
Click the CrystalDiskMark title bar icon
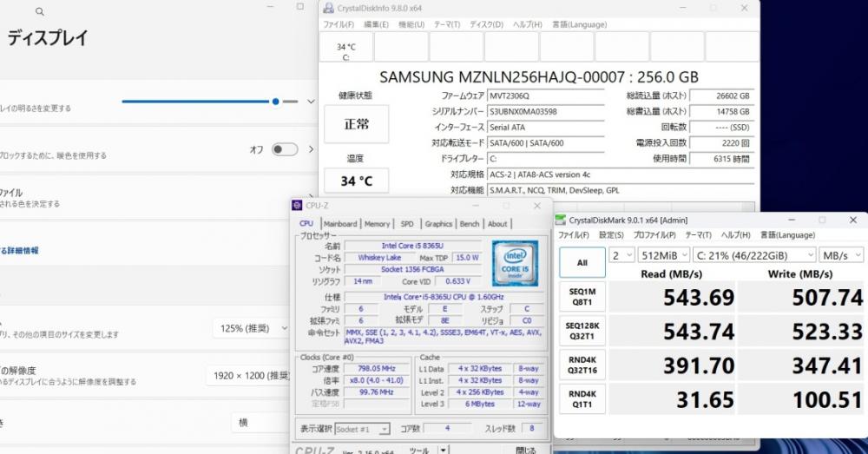point(561,220)
